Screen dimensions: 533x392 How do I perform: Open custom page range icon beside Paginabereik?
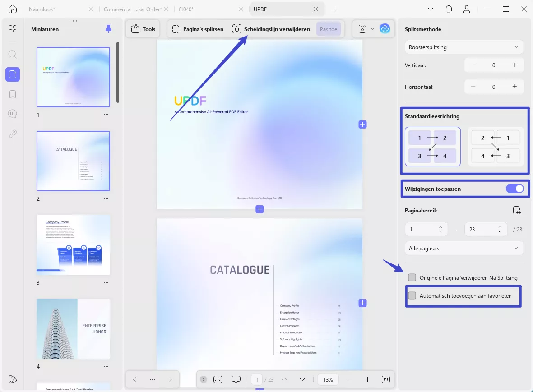(x=517, y=211)
